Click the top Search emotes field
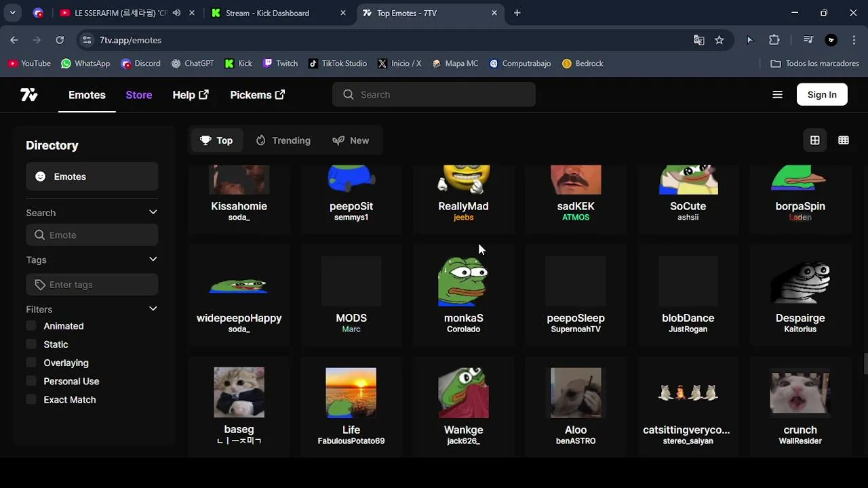 click(434, 95)
